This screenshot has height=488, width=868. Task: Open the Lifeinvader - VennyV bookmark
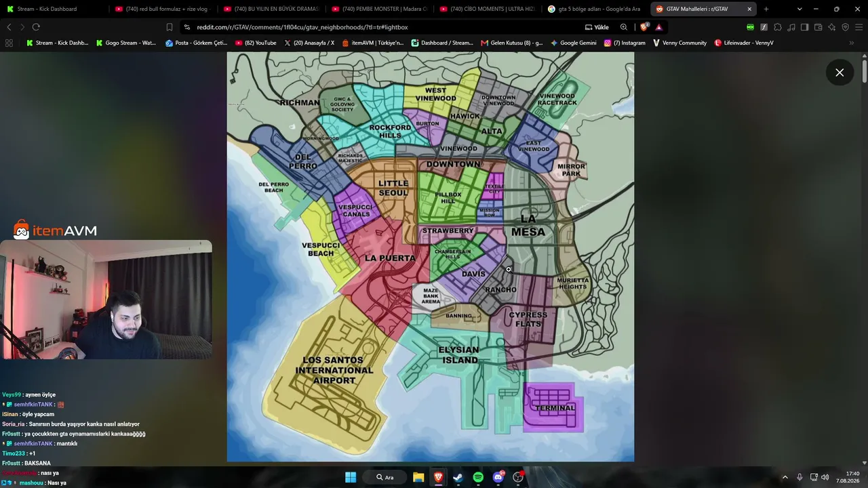point(744,43)
